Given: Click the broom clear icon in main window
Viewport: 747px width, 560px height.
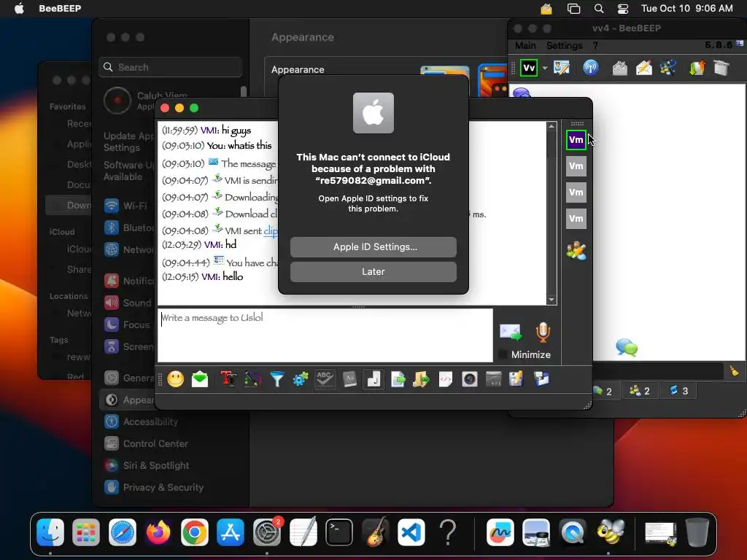Looking at the screenshot, I should tap(734, 371).
